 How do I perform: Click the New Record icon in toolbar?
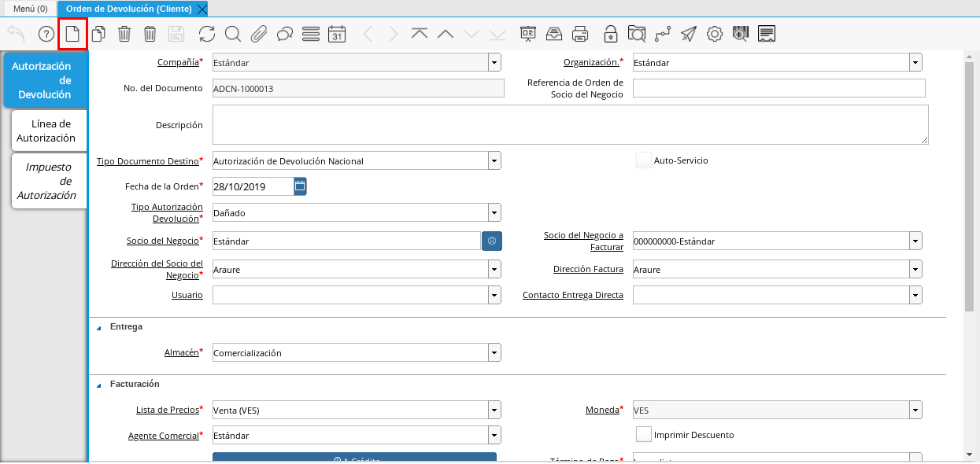pos(72,34)
